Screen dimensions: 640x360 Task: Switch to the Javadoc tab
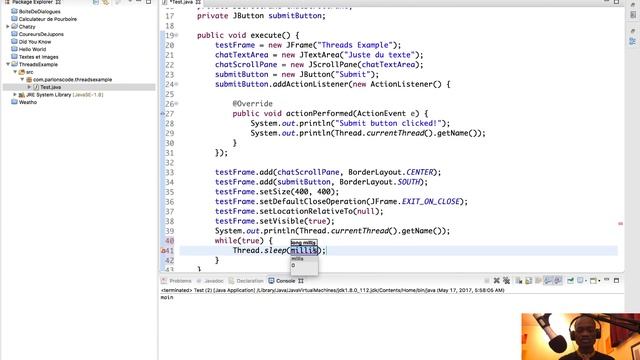click(210, 281)
